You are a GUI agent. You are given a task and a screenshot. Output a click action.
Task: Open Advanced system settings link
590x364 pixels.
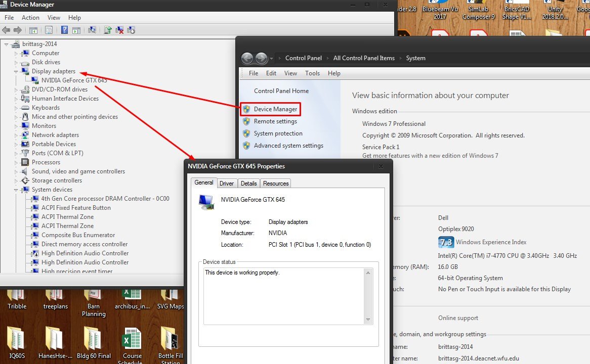288,146
